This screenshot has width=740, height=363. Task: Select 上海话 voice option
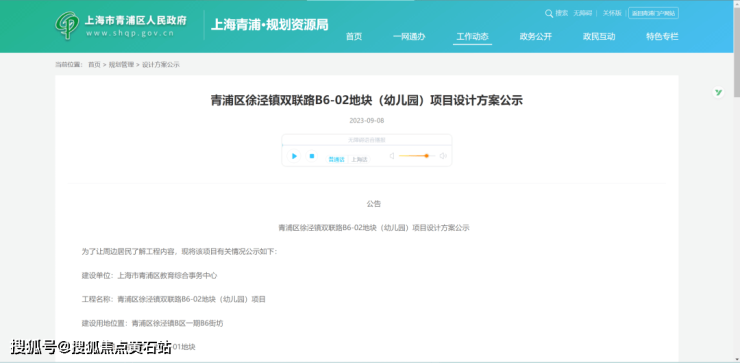pyautogui.click(x=359, y=160)
